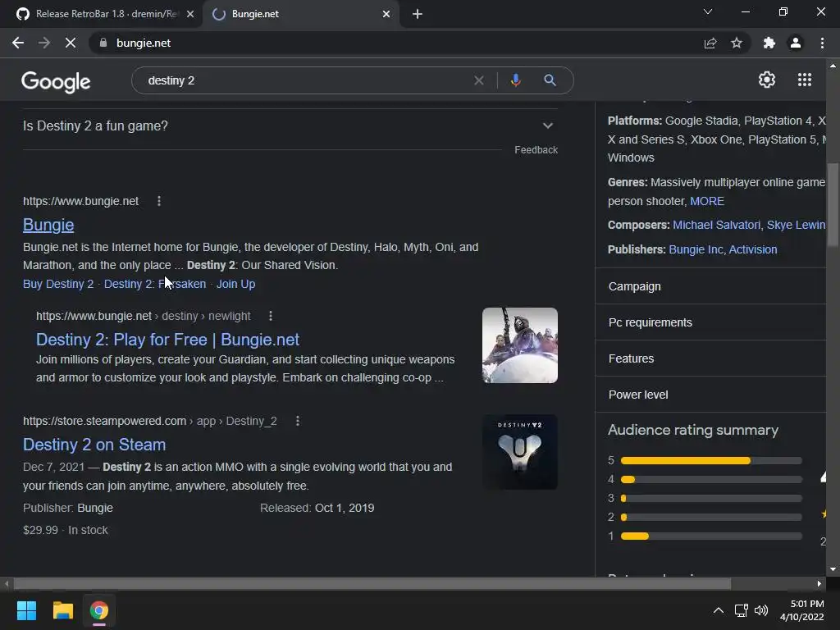
Task: Close the Bungie.net tab
Action: click(386, 14)
